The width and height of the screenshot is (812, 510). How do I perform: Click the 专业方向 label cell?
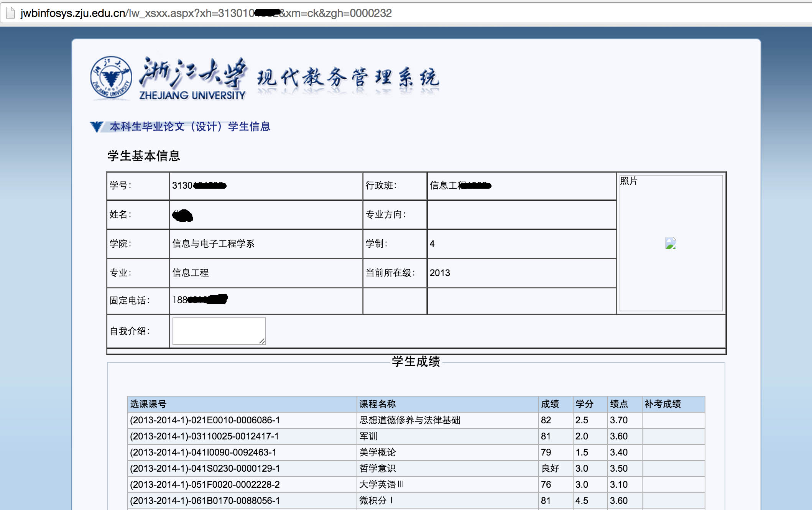(395, 215)
